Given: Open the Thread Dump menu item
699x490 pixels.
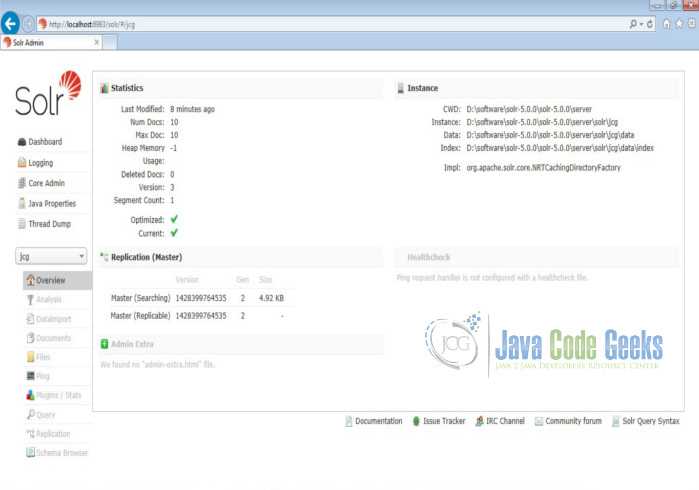Looking at the screenshot, I should pos(49,224).
